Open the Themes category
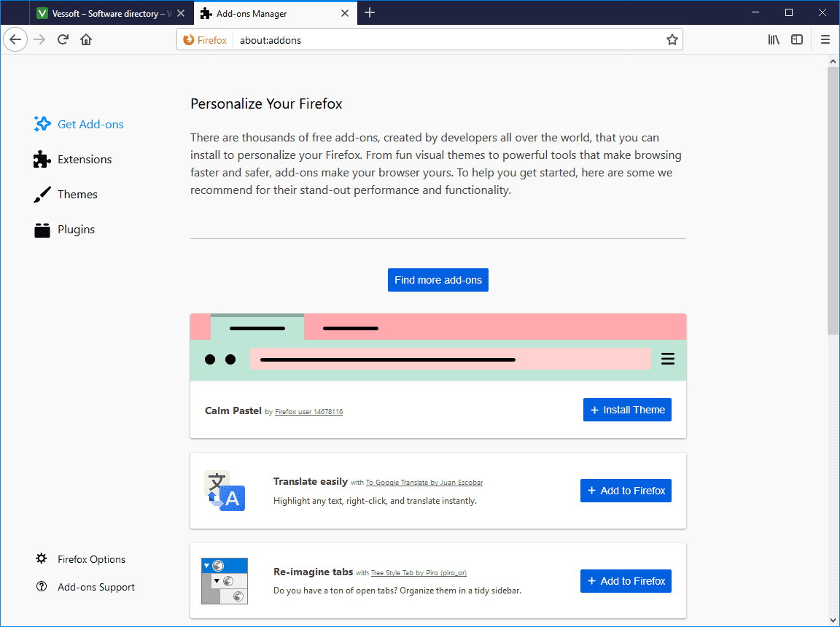 (66, 195)
